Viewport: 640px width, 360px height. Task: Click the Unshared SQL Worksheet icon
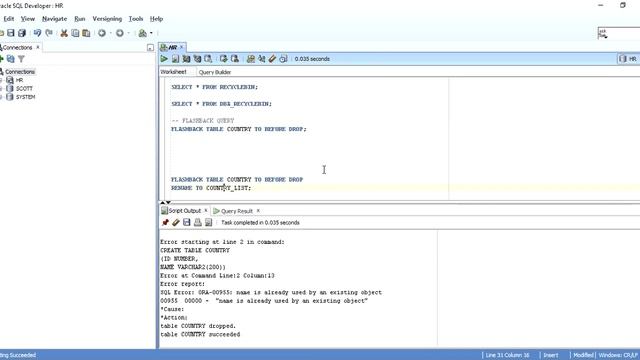[251, 59]
